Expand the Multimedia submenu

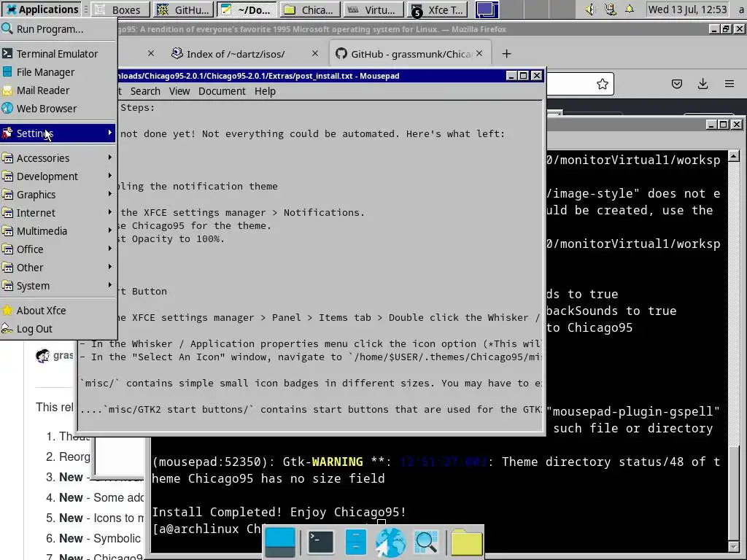58,231
